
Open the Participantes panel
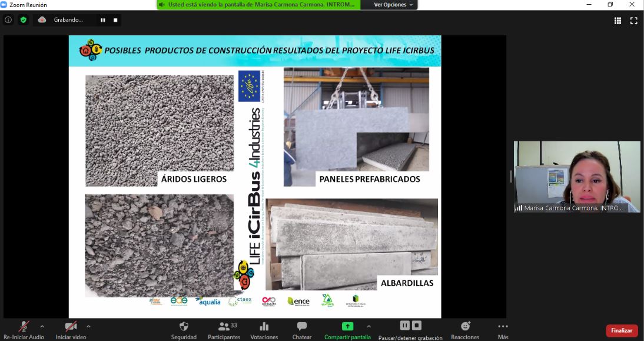coord(224,327)
